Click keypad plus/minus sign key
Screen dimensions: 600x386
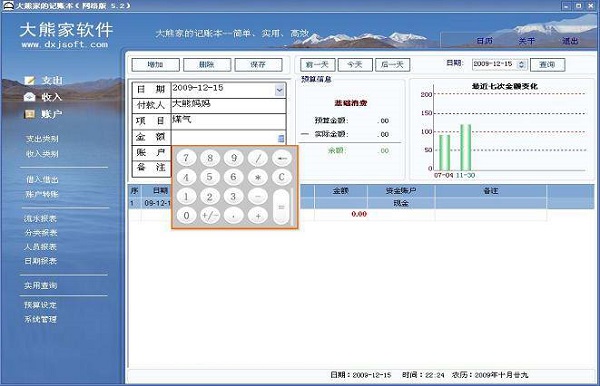coord(210,216)
